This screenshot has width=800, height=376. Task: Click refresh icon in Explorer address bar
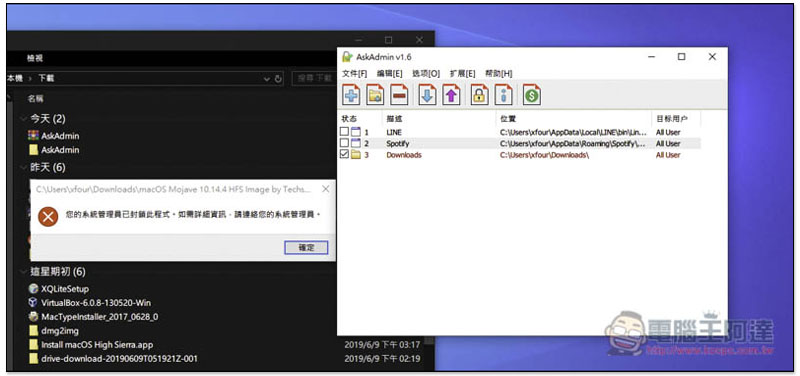tap(278, 79)
